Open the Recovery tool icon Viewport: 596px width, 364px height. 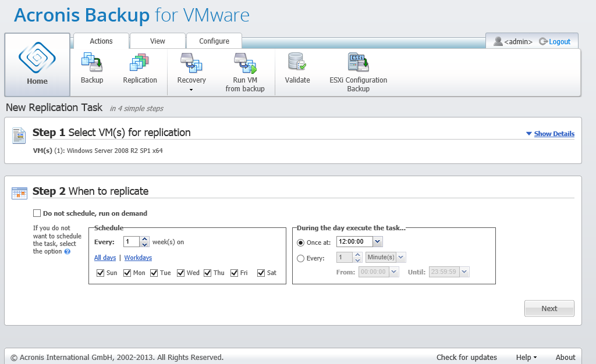[x=191, y=63]
